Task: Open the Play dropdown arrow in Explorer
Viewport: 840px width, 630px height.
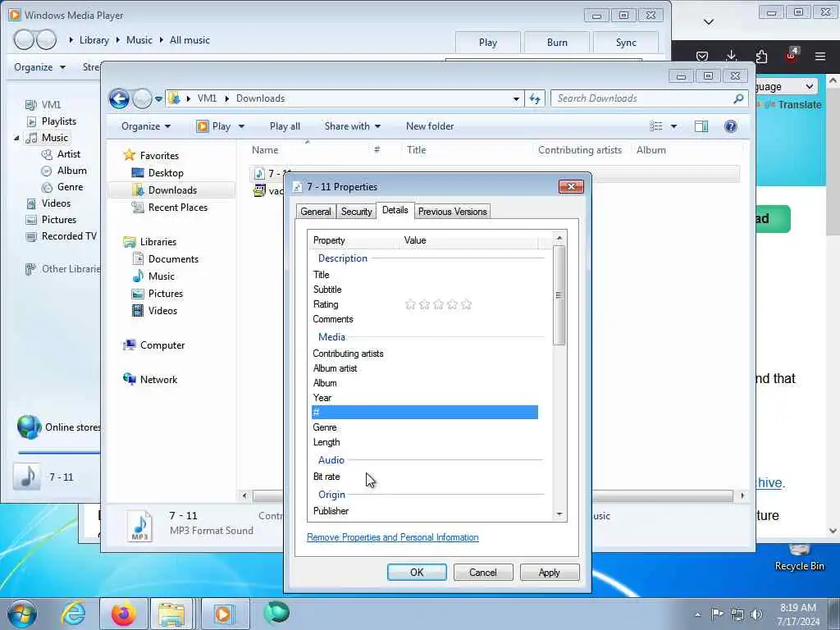Action: (241, 126)
